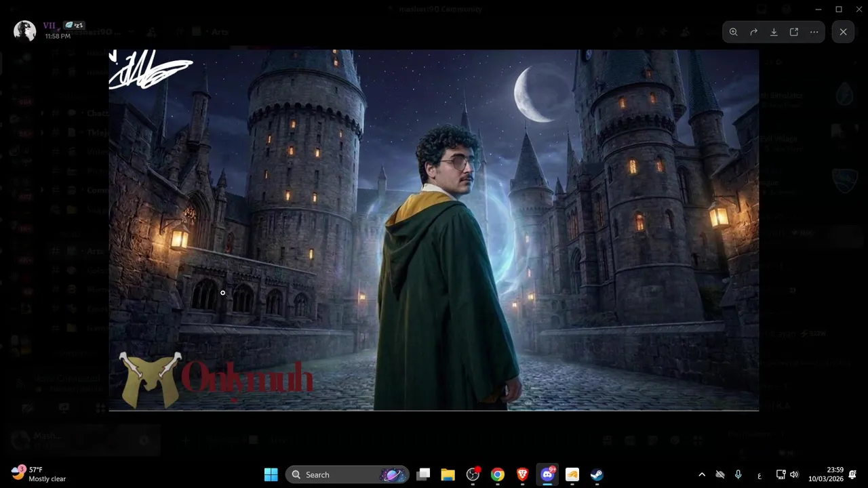
Task: Click the Discord taskbar icon
Action: pyautogui.click(x=547, y=474)
